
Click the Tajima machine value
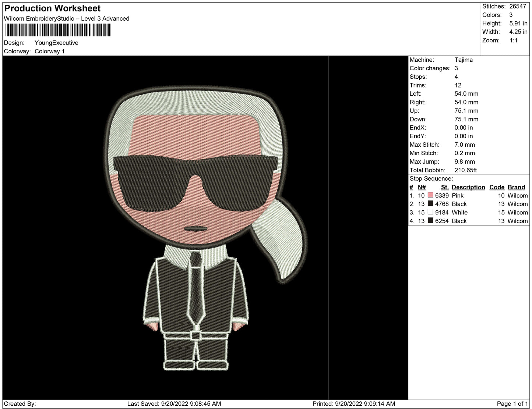464,60
